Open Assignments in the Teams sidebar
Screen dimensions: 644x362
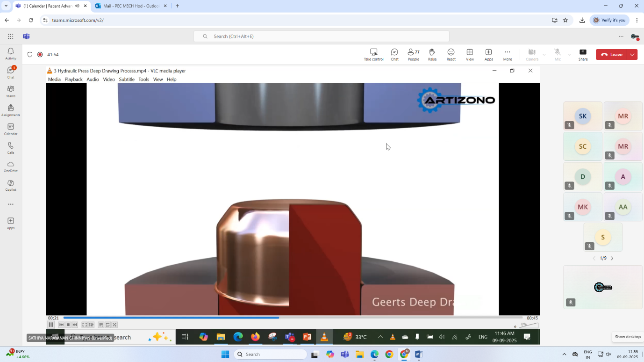[x=11, y=110]
